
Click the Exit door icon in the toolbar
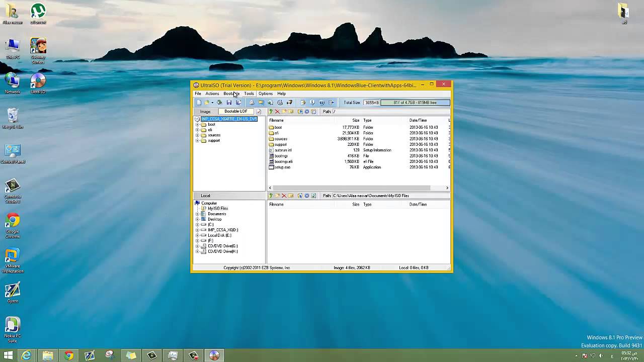(331, 103)
